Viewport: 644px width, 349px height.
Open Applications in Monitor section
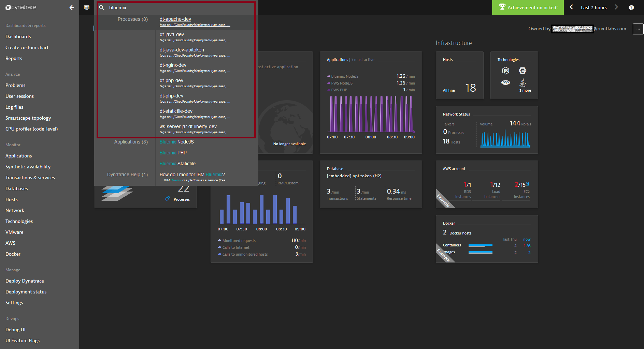coord(18,156)
